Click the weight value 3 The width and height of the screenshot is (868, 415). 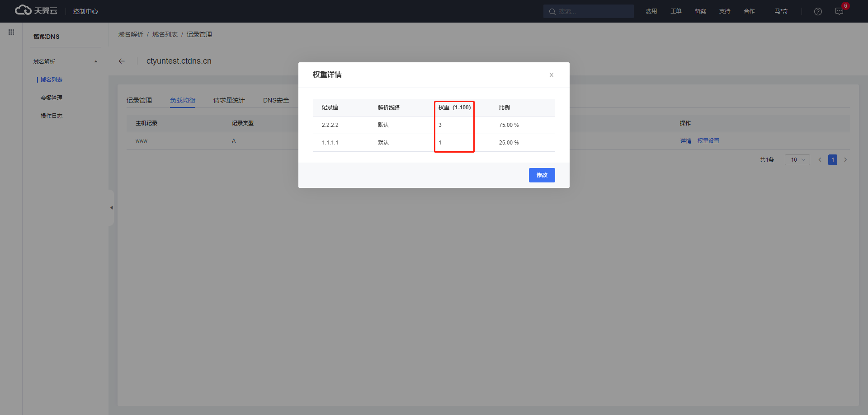(x=440, y=125)
